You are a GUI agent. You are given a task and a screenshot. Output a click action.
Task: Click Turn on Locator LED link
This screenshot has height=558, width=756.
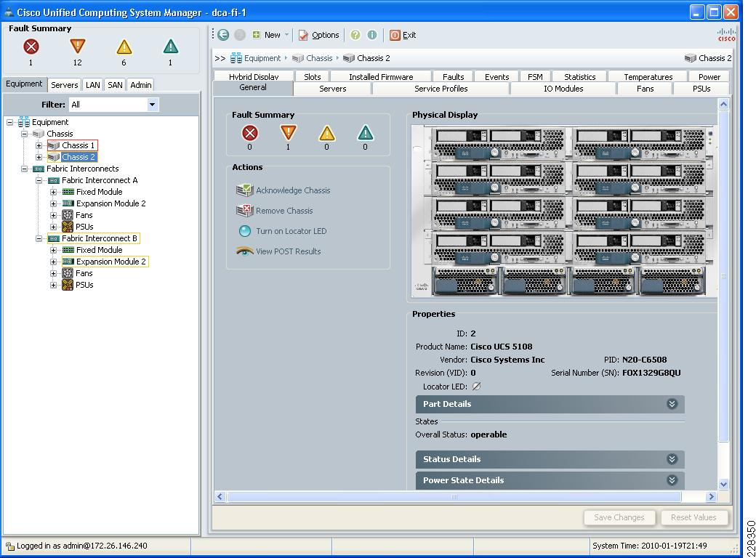tap(291, 231)
